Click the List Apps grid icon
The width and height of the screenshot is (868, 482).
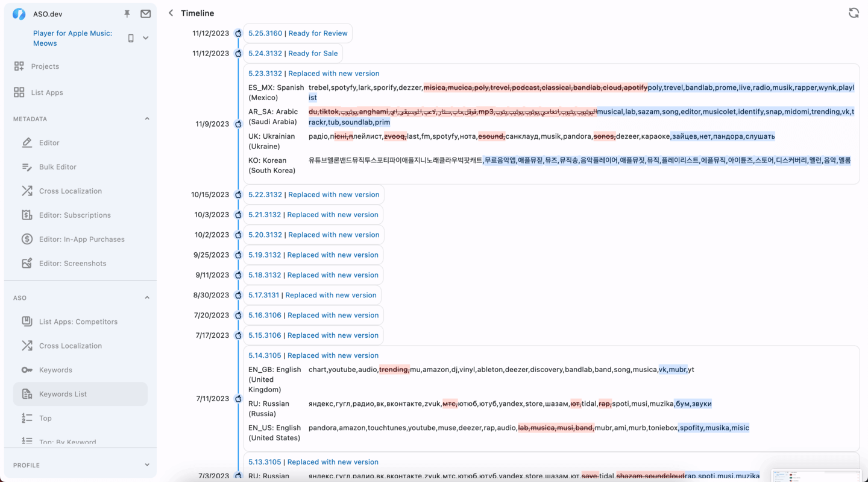[19, 92]
